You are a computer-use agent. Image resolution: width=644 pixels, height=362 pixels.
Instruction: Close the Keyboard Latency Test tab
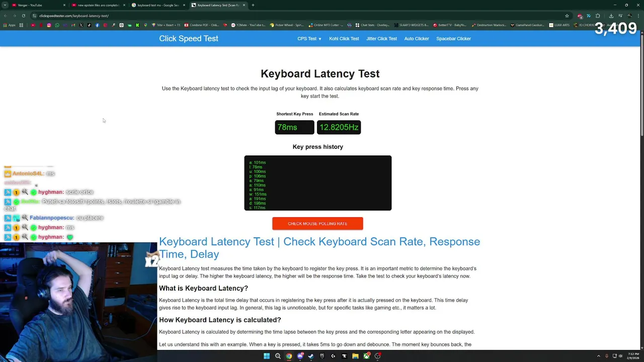click(244, 5)
